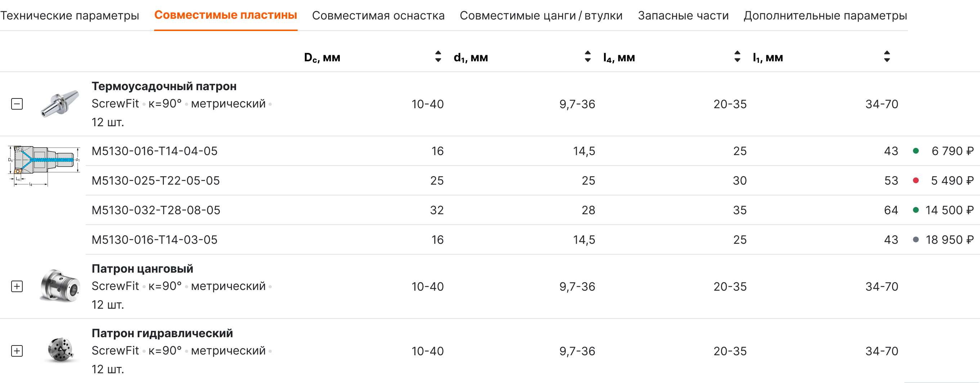This screenshot has height=383, width=980.
Task: Expand the Патрон гидравлический group
Action: point(17,351)
